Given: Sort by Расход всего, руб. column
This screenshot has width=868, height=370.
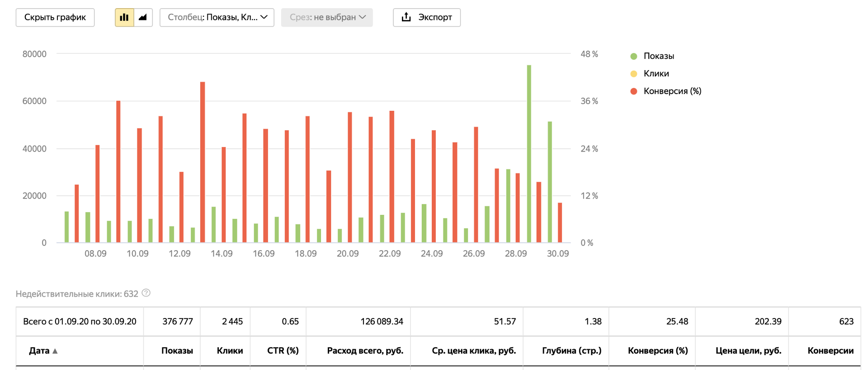Looking at the screenshot, I should [365, 351].
